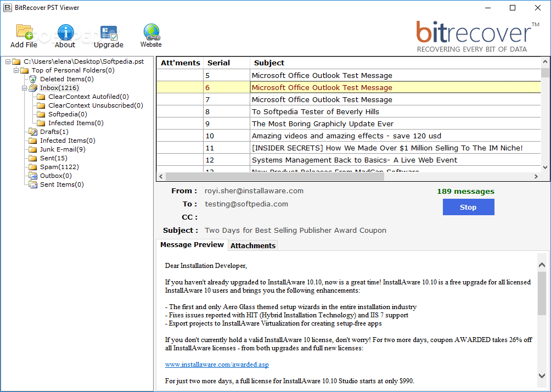Screen dimensions: 551x392
Task: Click the Inbox open-folder icon
Action: (33, 88)
